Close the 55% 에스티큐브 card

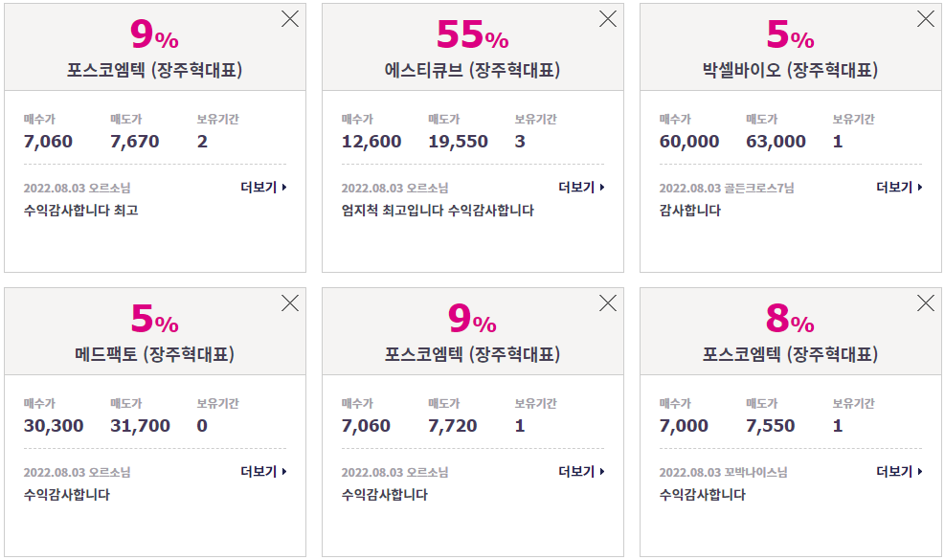[x=607, y=19]
